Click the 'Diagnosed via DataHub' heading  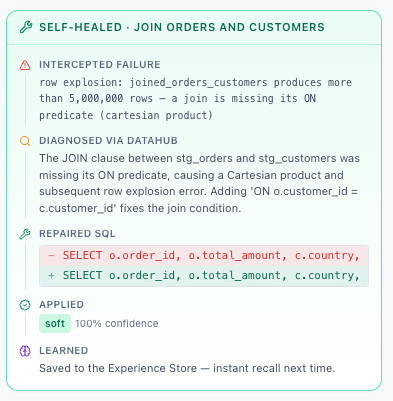tap(108, 141)
